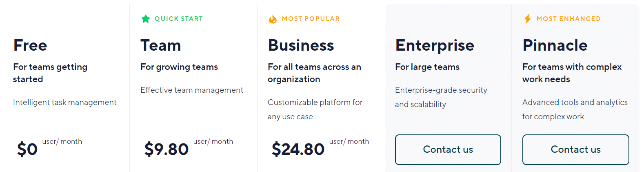Image resolution: width=644 pixels, height=172 pixels.
Task: Select the Free plan heading
Action: tap(30, 45)
